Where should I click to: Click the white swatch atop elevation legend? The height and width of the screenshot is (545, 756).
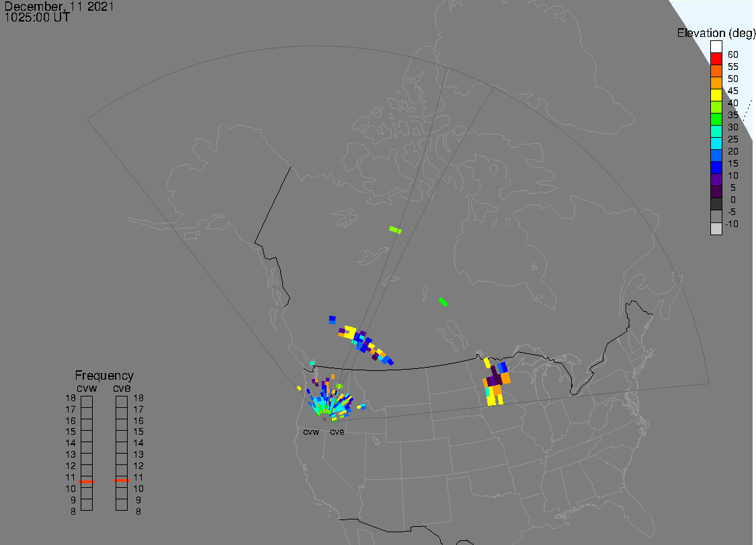716,47
